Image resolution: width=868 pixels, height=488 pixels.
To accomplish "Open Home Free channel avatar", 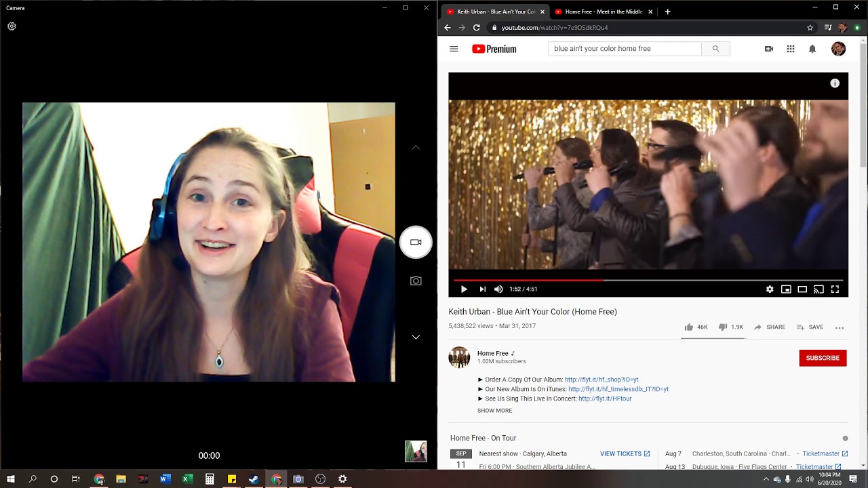I will click(x=459, y=357).
